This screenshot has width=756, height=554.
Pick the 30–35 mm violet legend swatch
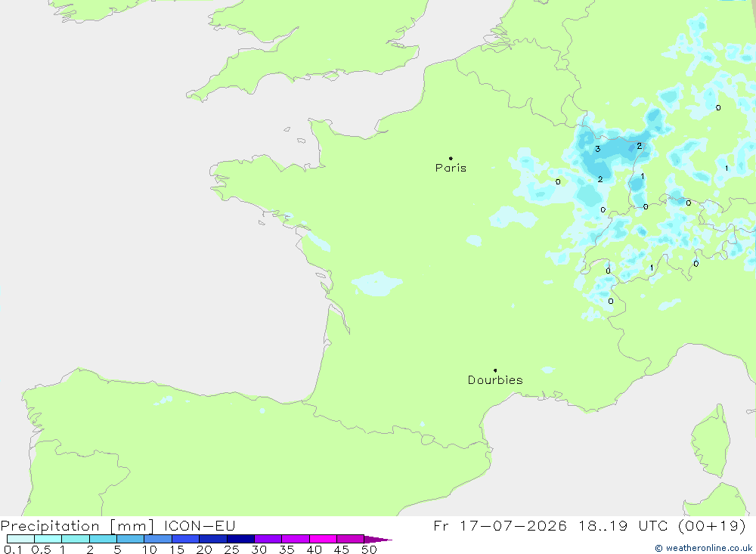(x=268, y=539)
